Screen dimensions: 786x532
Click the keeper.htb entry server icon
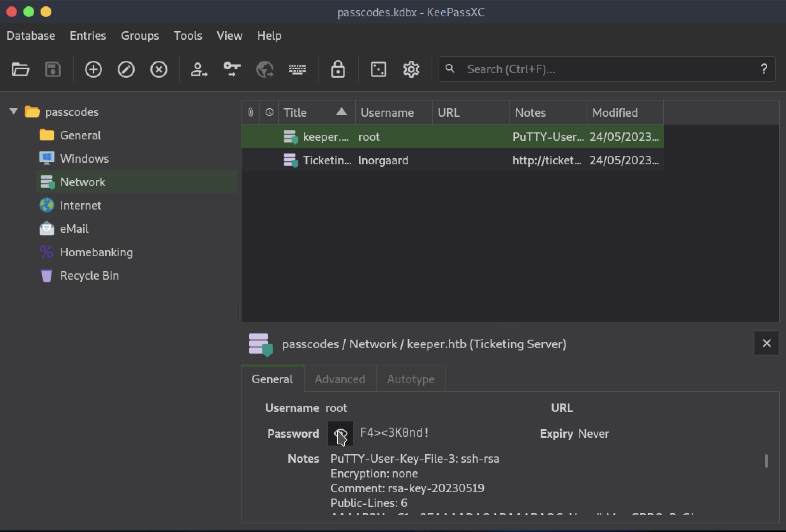coord(291,137)
